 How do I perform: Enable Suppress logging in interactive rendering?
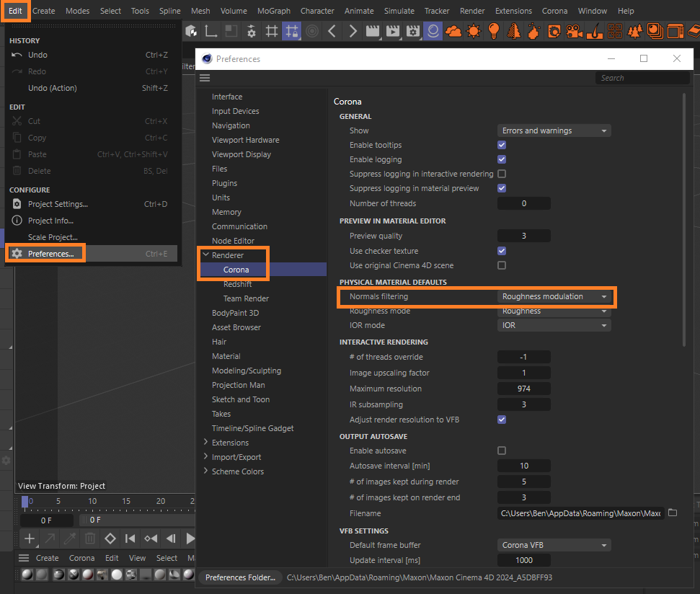pos(502,174)
